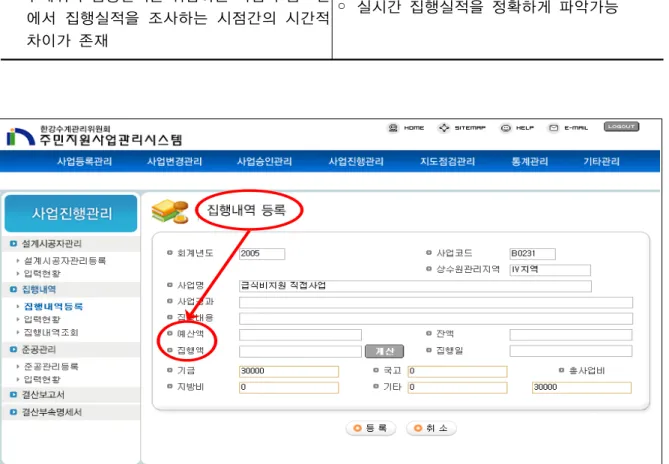Open the 사업등록관리 menu
The width and height of the screenshot is (669, 464).
tap(84, 161)
